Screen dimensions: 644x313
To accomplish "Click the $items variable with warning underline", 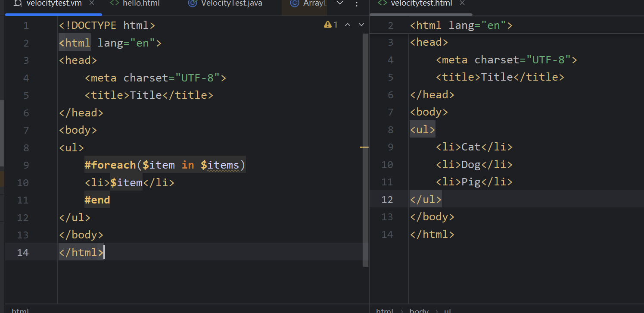I will (220, 165).
